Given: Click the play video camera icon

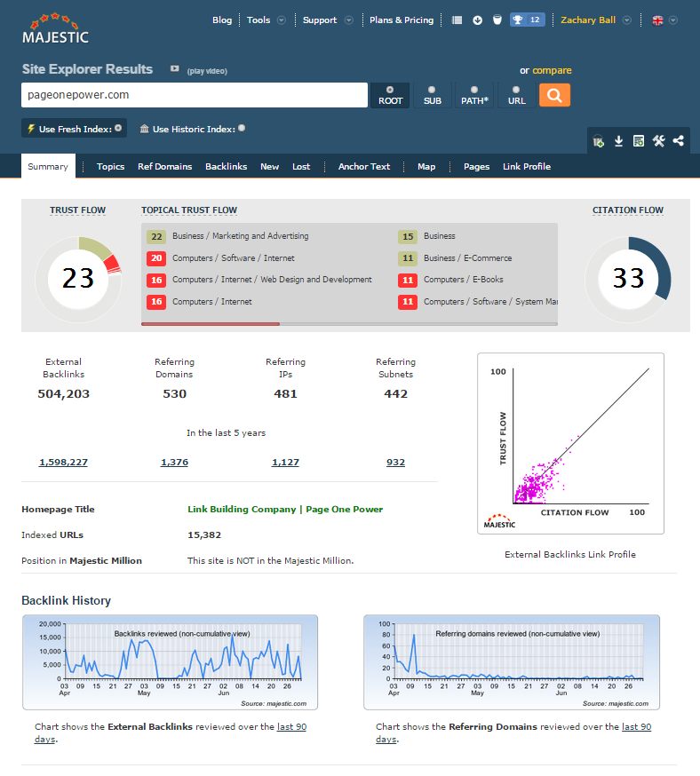Looking at the screenshot, I should 174,68.
